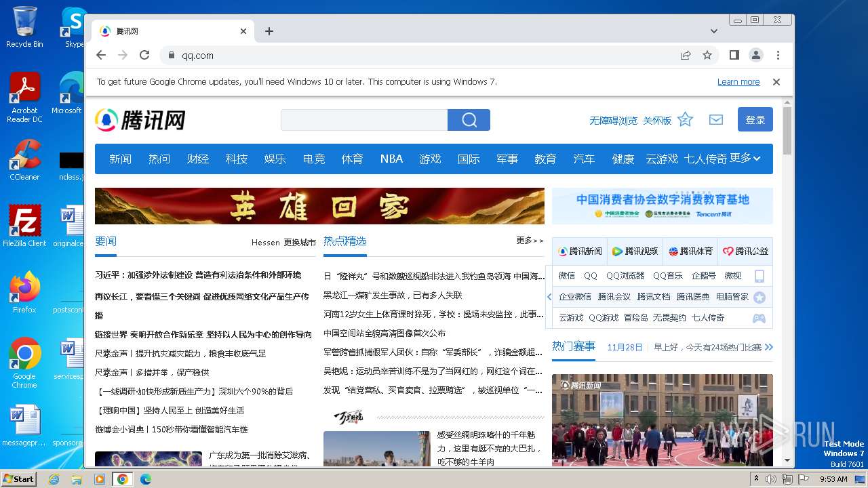Click the 英雄回家 banner image
The height and width of the screenshot is (488, 868).
click(x=319, y=206)
